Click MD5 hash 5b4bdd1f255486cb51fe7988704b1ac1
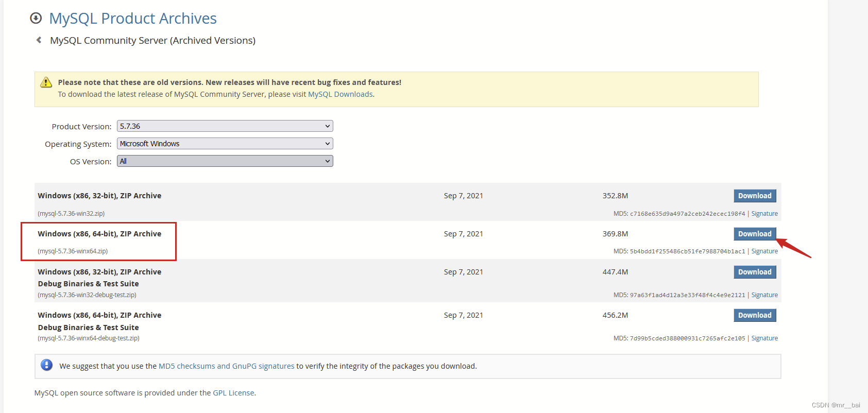 688,251
